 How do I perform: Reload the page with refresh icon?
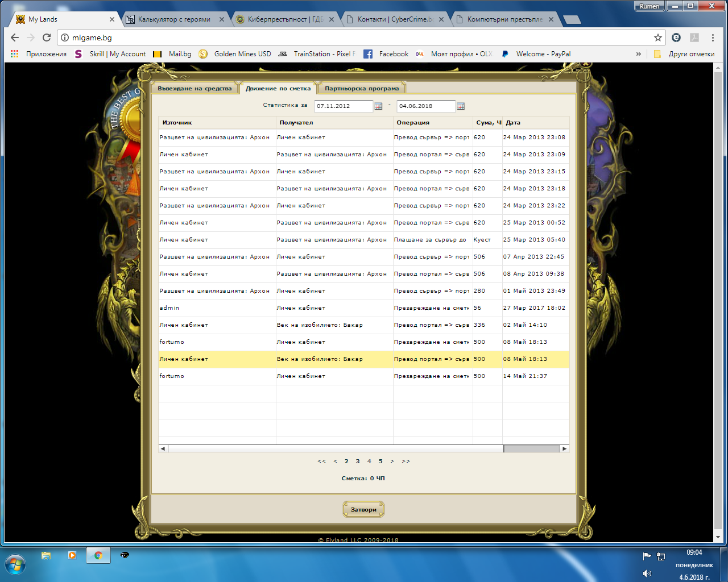47,38
